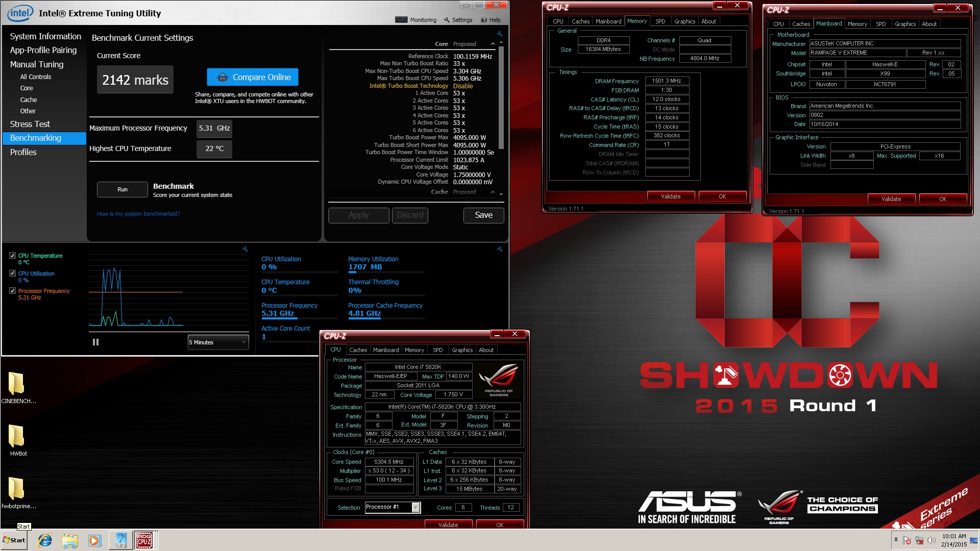Open Memory tab in bottom CPU-Z window
The height and width of the screenshot is (551, 980).
click(414, 350)
